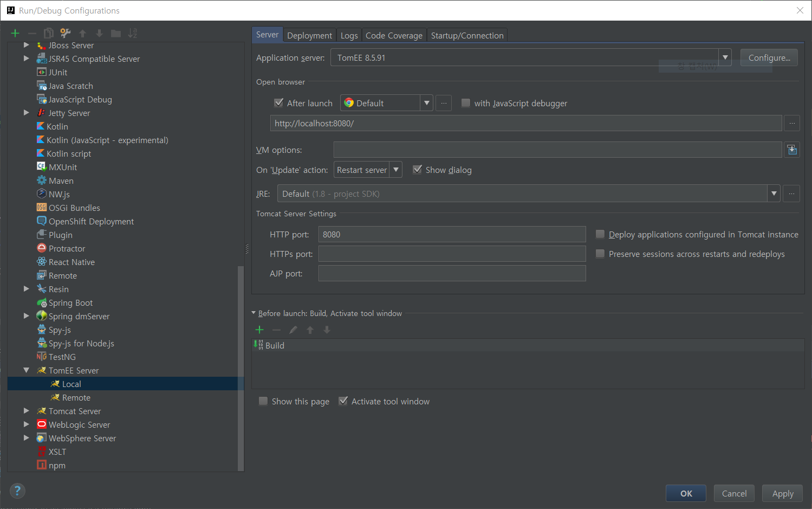Viewport: 812px width, 509px height.
Task: Select the Maven configuration type
Action: tap(61, 181)
